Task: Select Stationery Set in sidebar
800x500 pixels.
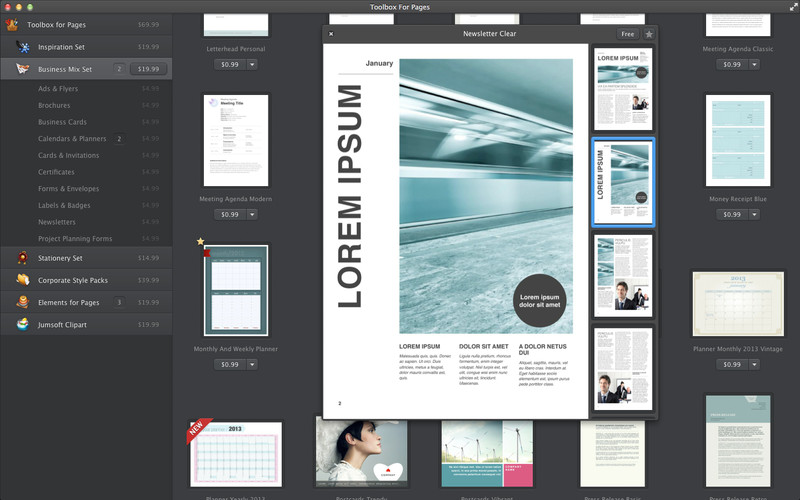Action: [86, 258]
